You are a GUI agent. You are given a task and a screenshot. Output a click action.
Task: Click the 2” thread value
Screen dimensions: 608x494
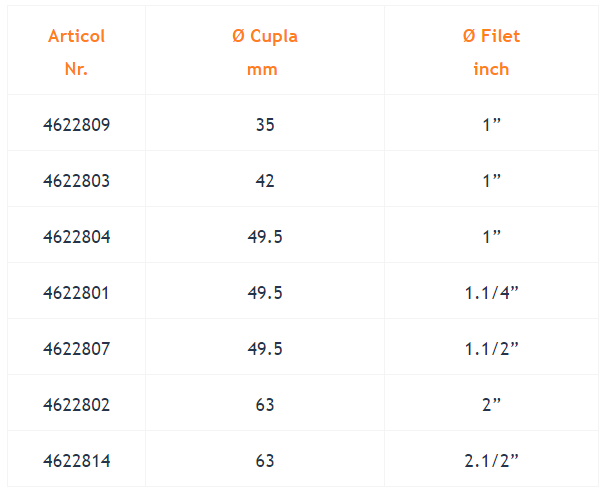pos(491,405)
